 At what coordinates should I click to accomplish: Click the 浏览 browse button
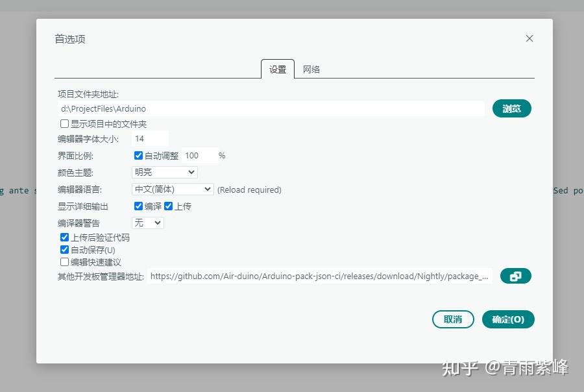coord(512,108)
